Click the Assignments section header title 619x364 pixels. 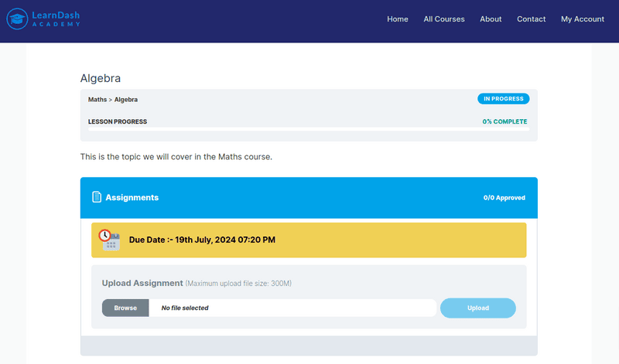[132, 197]
